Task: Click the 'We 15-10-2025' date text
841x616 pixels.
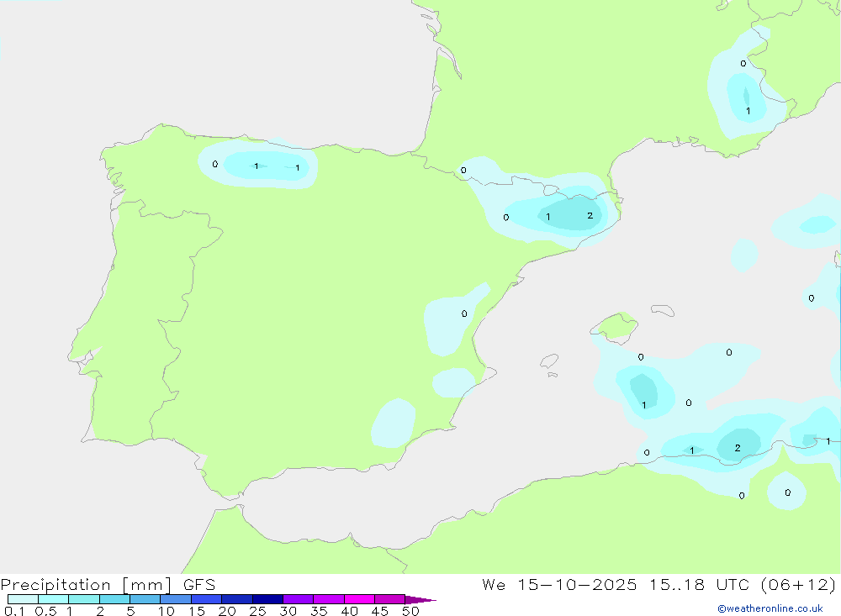Action: point(559,584)
